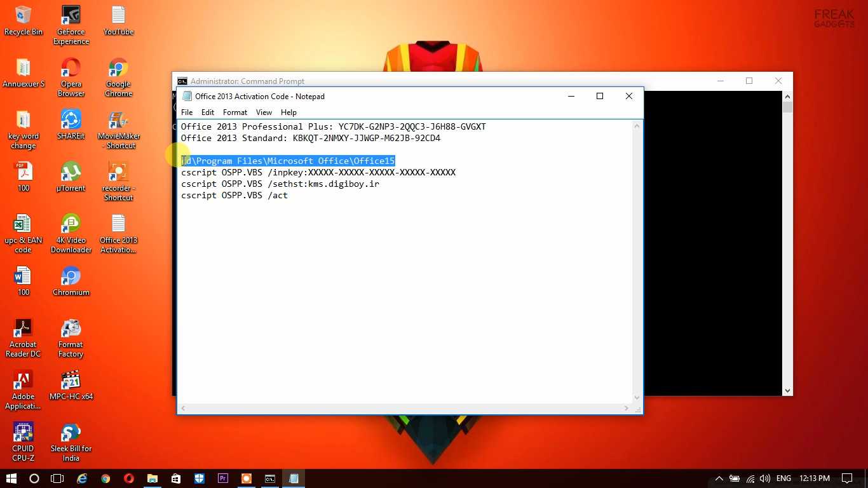Launch µTorrent from the desktop

pyautogui.click(x=71, y=177)
